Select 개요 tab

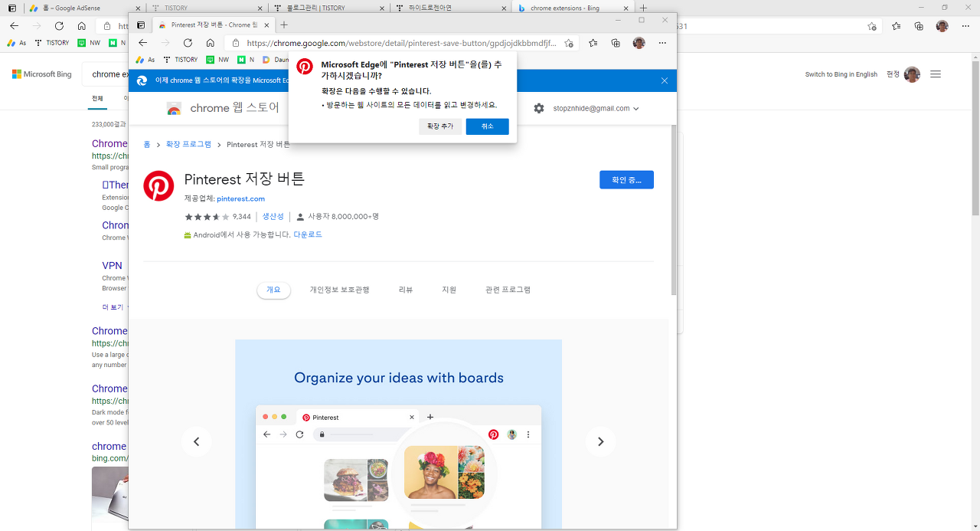tap(273, 290)
